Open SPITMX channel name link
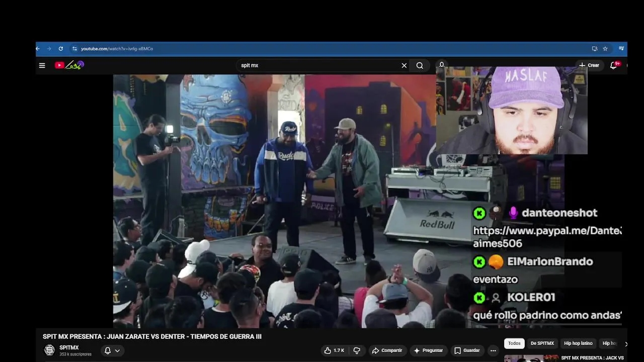 pos(69,347)
